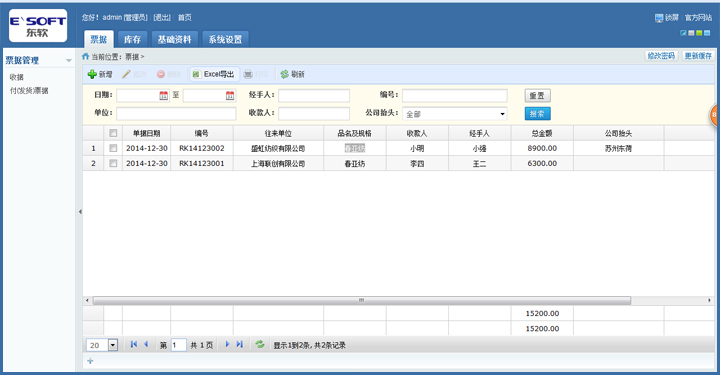Switch to the 库存 tab
The width and height of the screenshot is (720, 375).
pyautogui.click(x=132, y=39)
